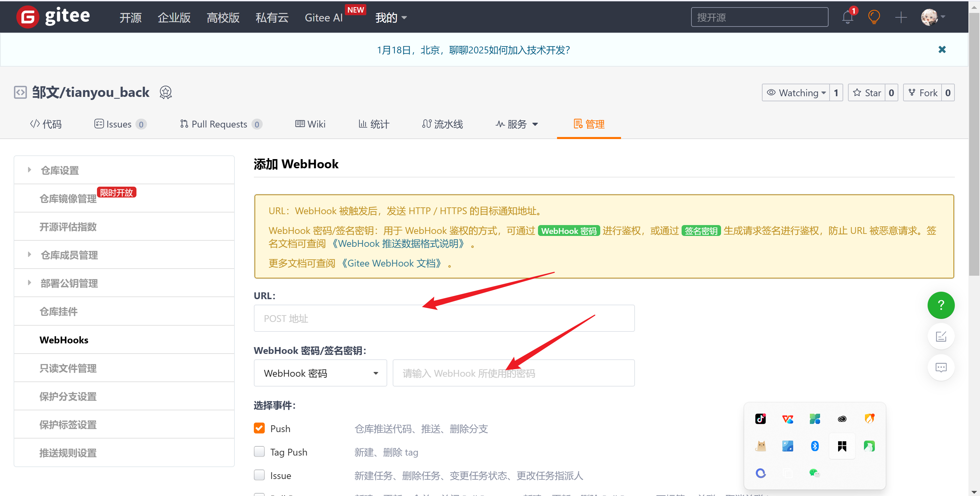Click the Bluetooth tray icon
980x496 pixels.
(x=815, y=446)
